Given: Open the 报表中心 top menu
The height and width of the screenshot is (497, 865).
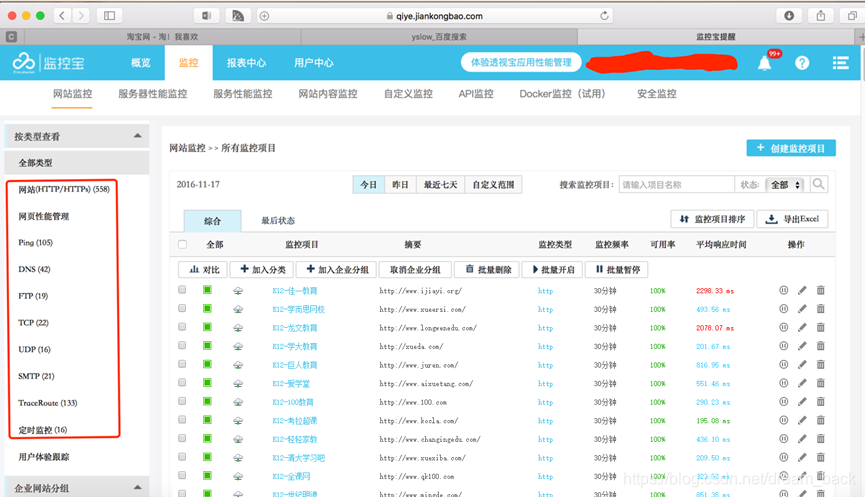Looking at the screenshot, I should coord(246,63).
